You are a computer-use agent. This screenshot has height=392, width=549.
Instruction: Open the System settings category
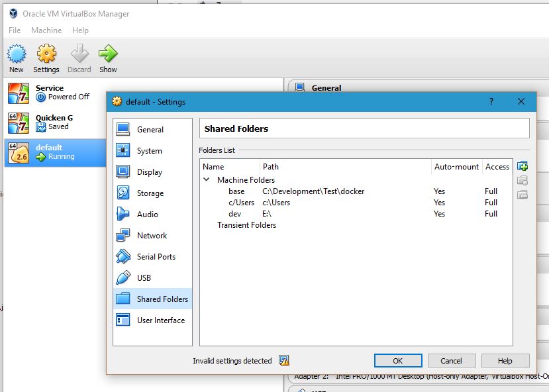pos(153,151)
